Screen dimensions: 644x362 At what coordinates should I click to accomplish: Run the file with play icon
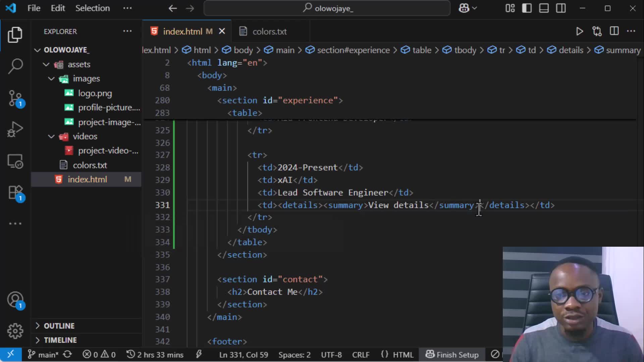click(579, 31)
